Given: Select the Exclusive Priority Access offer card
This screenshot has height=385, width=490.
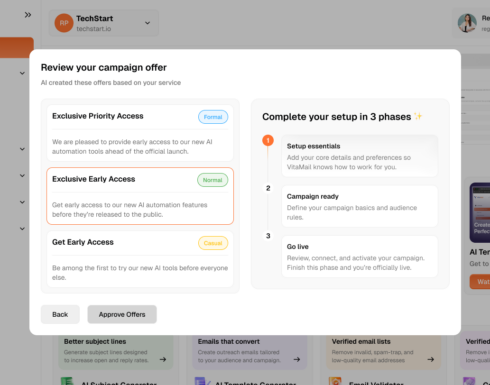Looking at the screenshot, I should [140, 133].
